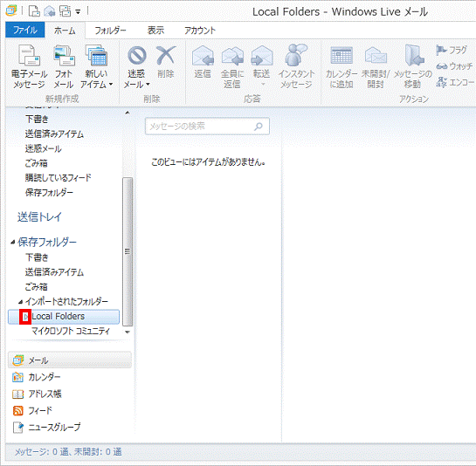Click the カレンダーに追加 icon

341,55
